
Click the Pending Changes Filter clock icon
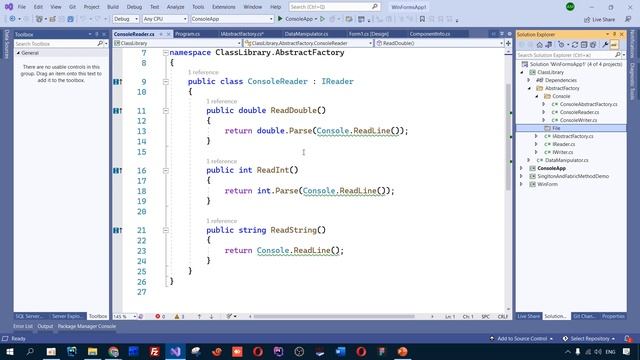click(561, 45)
